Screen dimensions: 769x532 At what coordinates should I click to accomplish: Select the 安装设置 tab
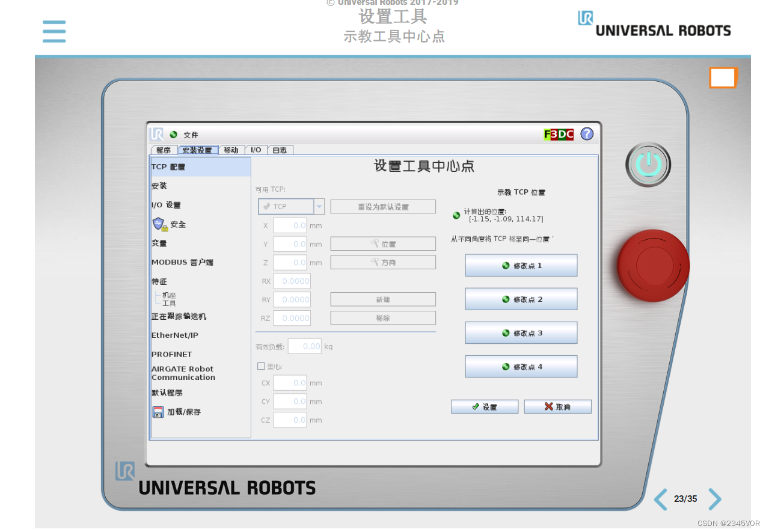197,150
